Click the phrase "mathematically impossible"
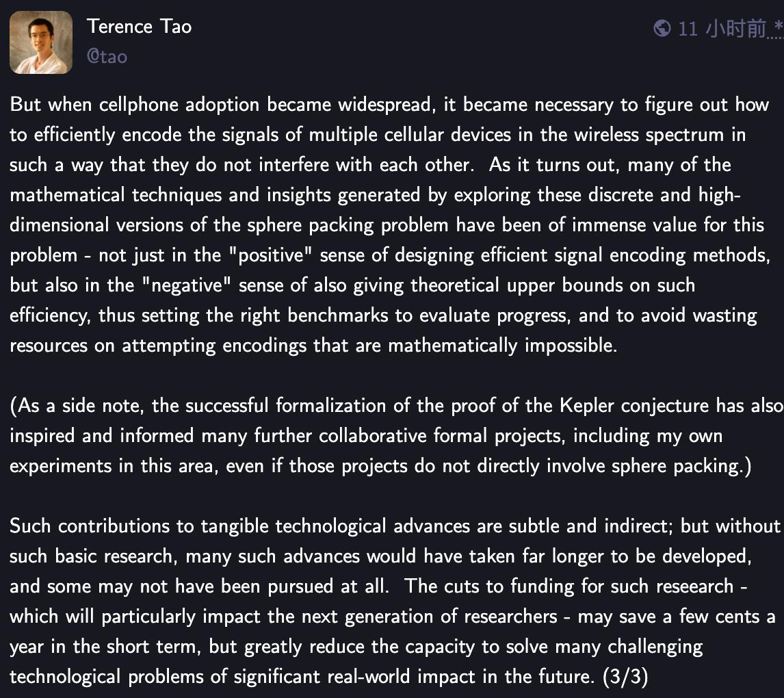784x698 pixels. [x=503, y=346]
